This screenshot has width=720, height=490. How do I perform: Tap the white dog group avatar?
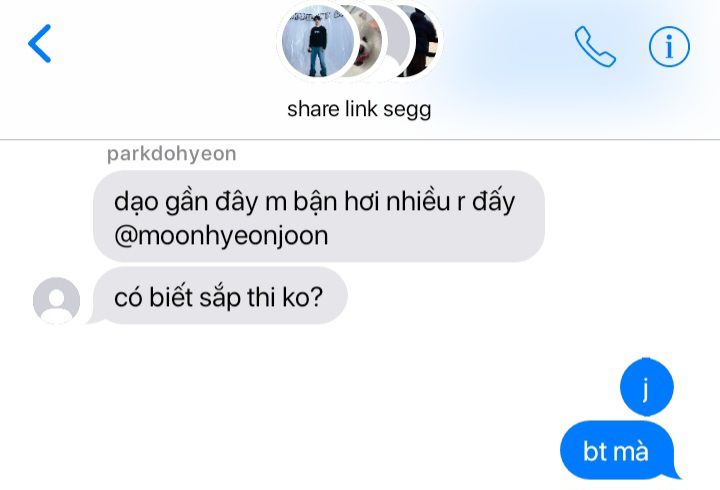click(369, 41)
